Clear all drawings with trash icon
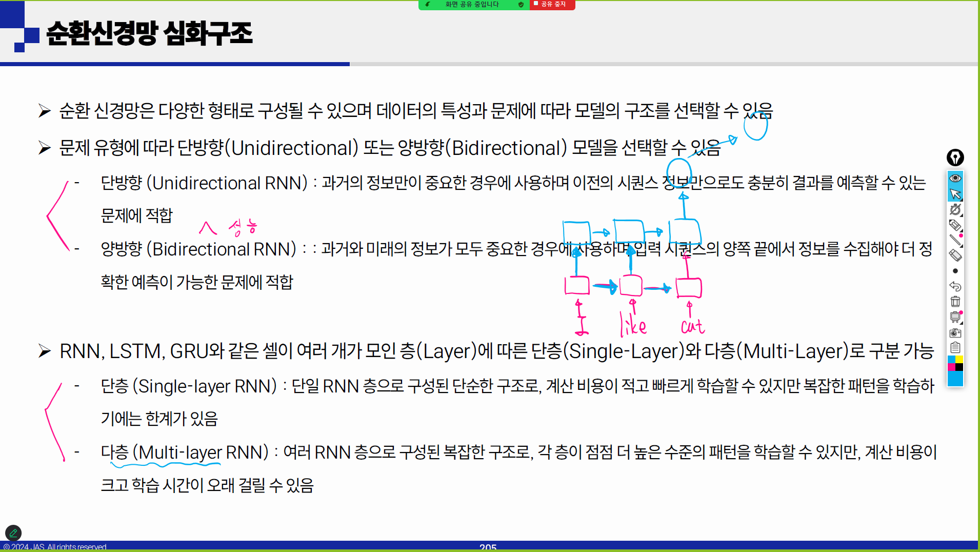 click(x=955, y=302)
